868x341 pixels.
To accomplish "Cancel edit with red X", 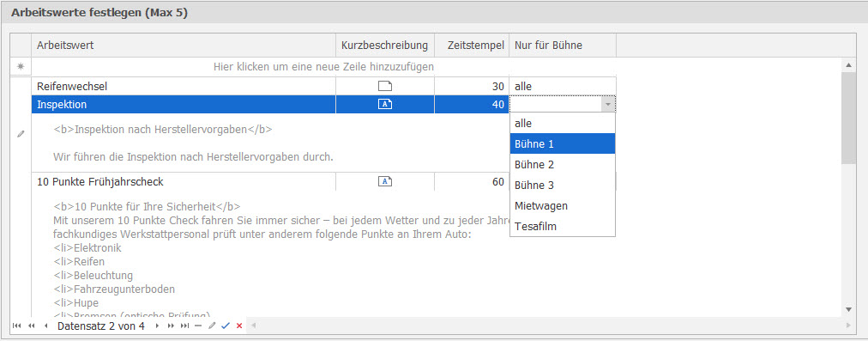I will coord(239,326).
